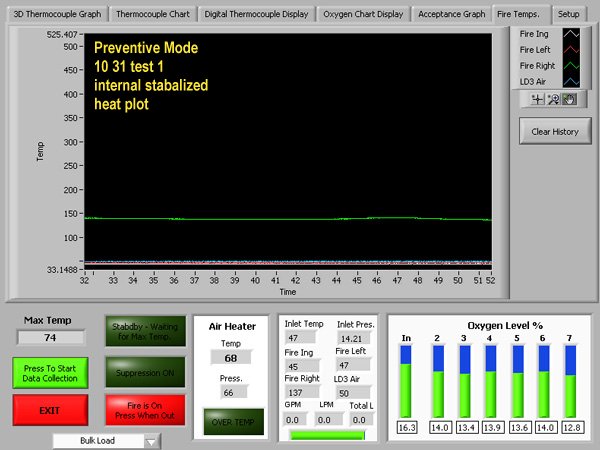Click the GPM value field
The width and height of the screenshot is (600, 450).
[x=295, y=420]
